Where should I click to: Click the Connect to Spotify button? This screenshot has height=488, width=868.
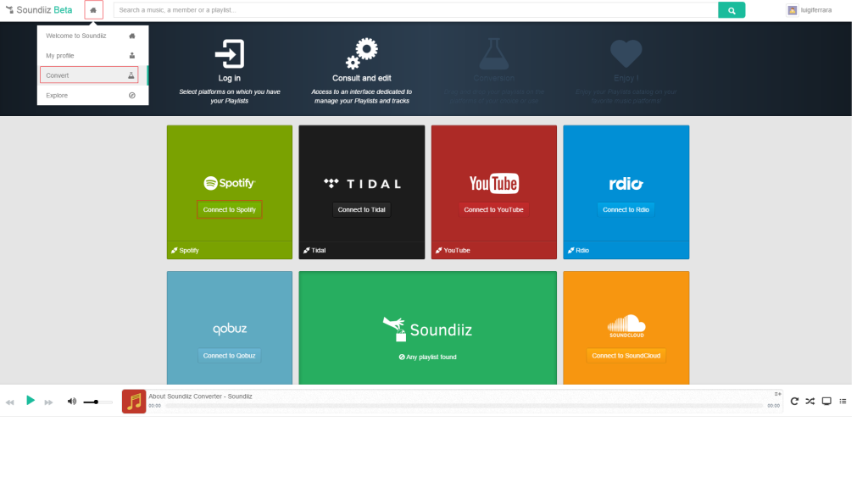point(229,210)
